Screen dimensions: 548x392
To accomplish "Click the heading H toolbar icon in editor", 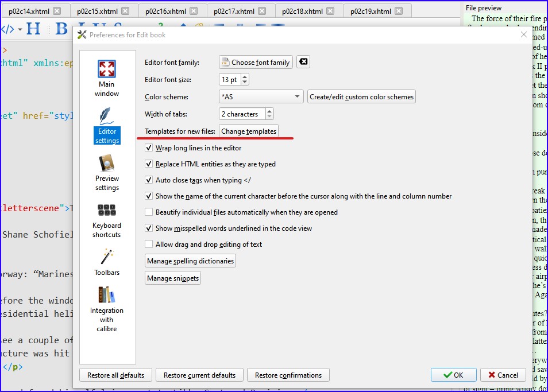I will tap(33, 29).
